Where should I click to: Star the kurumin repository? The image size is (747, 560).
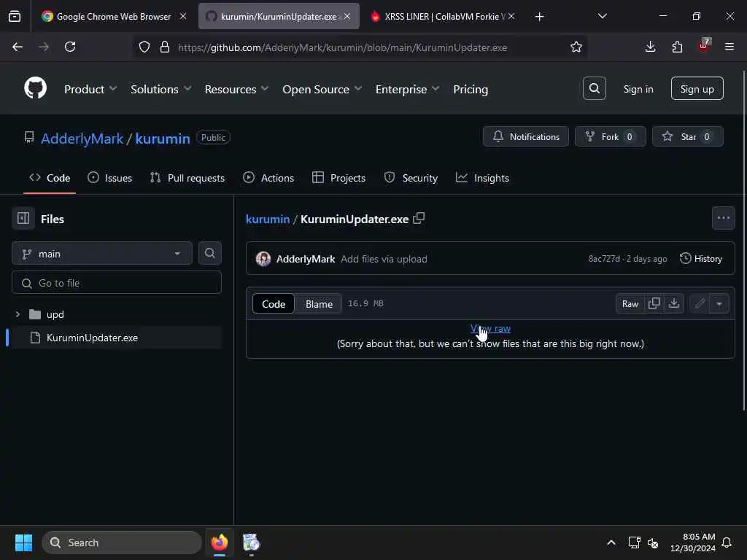(687, 136)
